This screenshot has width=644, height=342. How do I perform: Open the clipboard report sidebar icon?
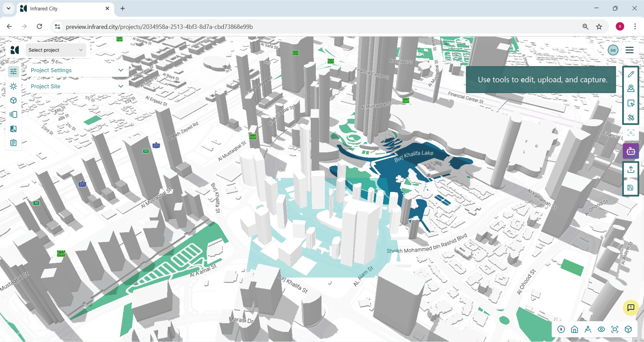click(13, 143)
